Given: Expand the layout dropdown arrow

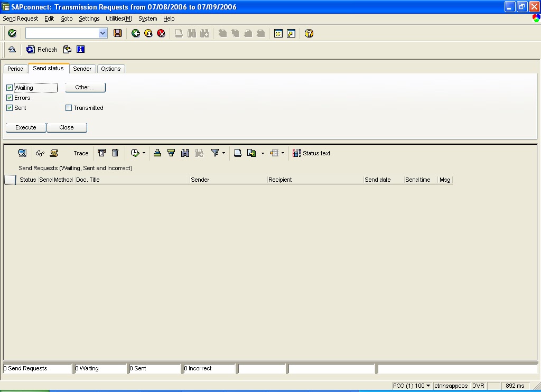Looking at the screenshot, I should coord(283,153).
